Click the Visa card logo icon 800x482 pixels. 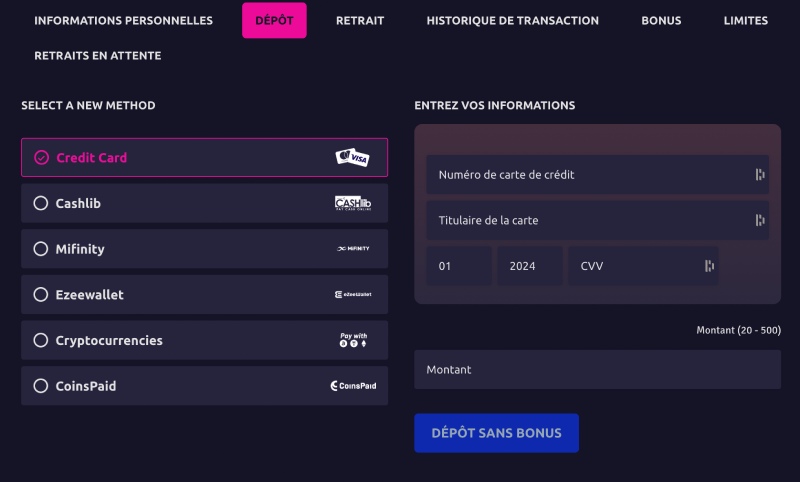coord(352,158)
